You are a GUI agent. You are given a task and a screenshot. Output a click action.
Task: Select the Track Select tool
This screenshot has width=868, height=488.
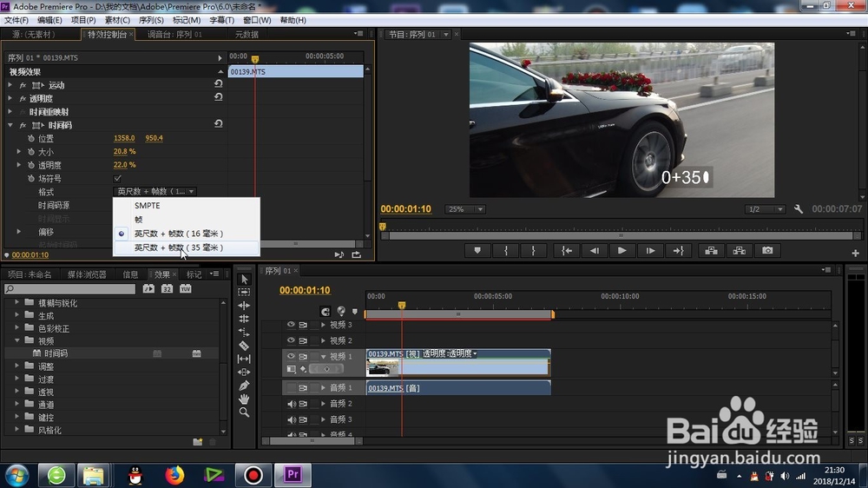pyautogui.click(x=244, y=293)
